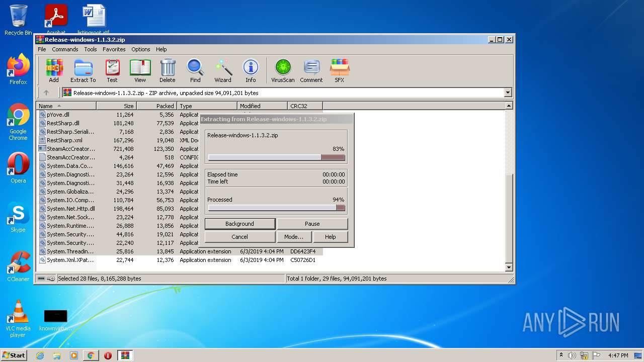Screen dimensions: 644x362
Task: Open the Mode... options button
Action: pyautogui.click(x=294, y=237)
